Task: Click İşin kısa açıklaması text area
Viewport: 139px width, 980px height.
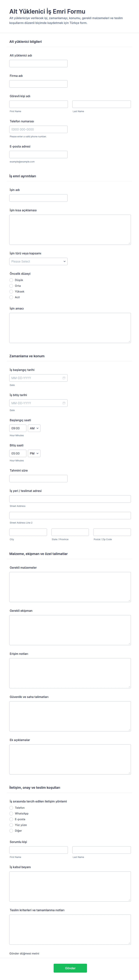Action: tap(70, 229)
